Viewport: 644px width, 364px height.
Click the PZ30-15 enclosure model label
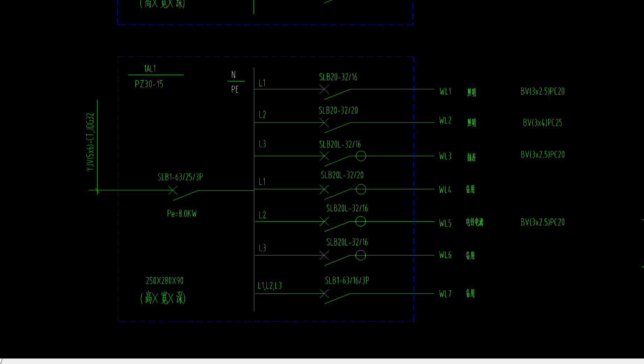pos(149,84)
